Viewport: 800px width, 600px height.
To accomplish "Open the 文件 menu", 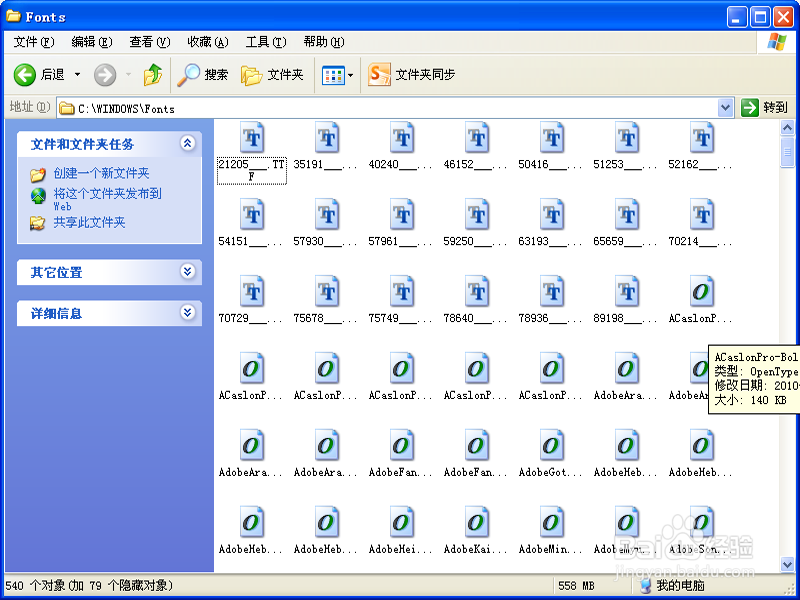I will pos(34,42).
